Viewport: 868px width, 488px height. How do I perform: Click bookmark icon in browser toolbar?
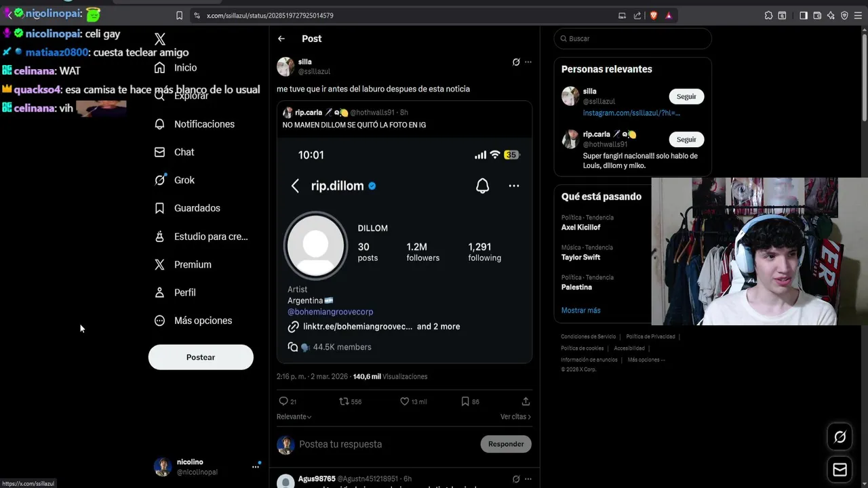pos(179,16)
